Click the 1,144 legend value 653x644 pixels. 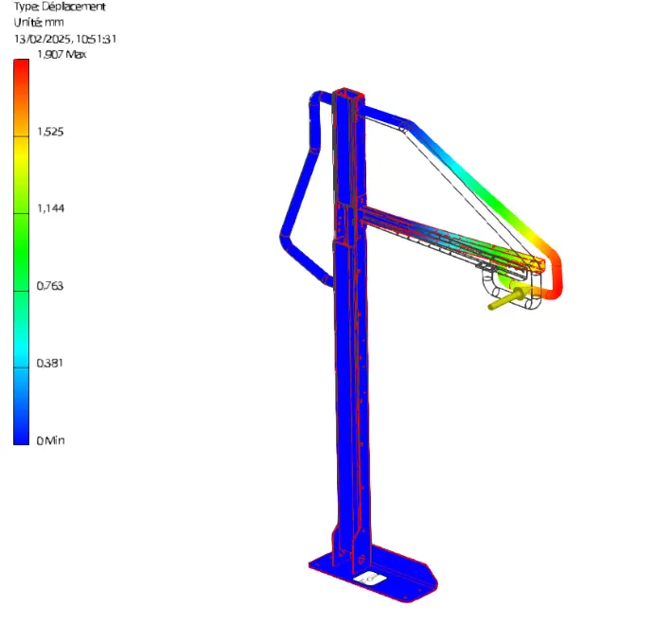click(x=51, y=208)
